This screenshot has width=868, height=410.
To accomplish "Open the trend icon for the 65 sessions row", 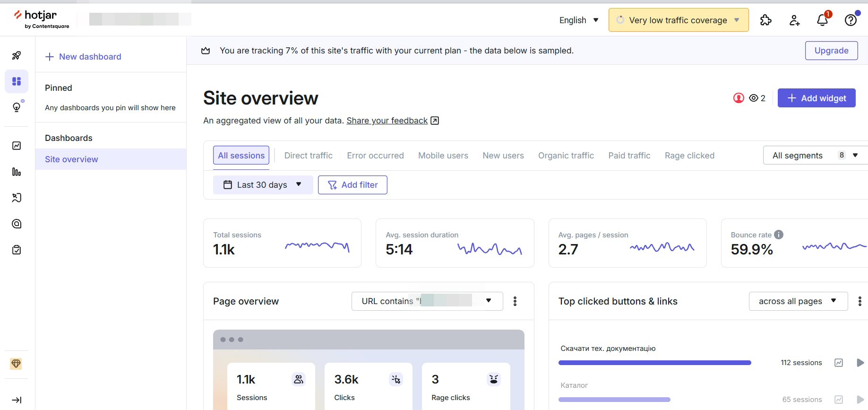I will 839,400.
